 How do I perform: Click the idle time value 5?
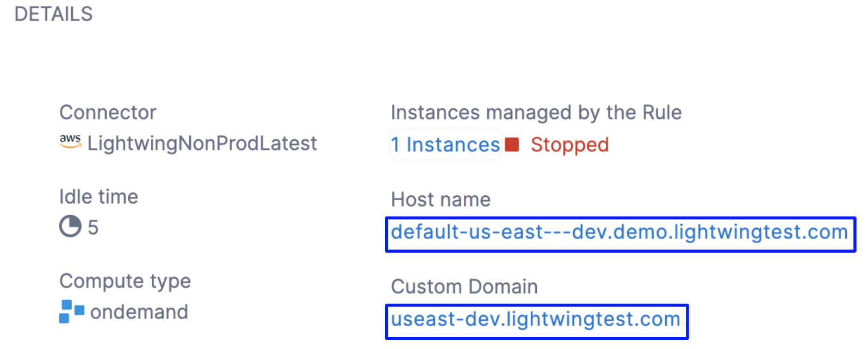pyautogui.click(x=93, y=227)
